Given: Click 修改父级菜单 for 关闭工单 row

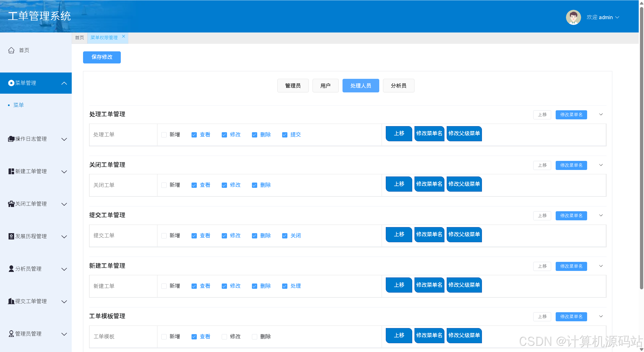Looking at the screenshot, I should pyautogui.click(x=464, y=184).
